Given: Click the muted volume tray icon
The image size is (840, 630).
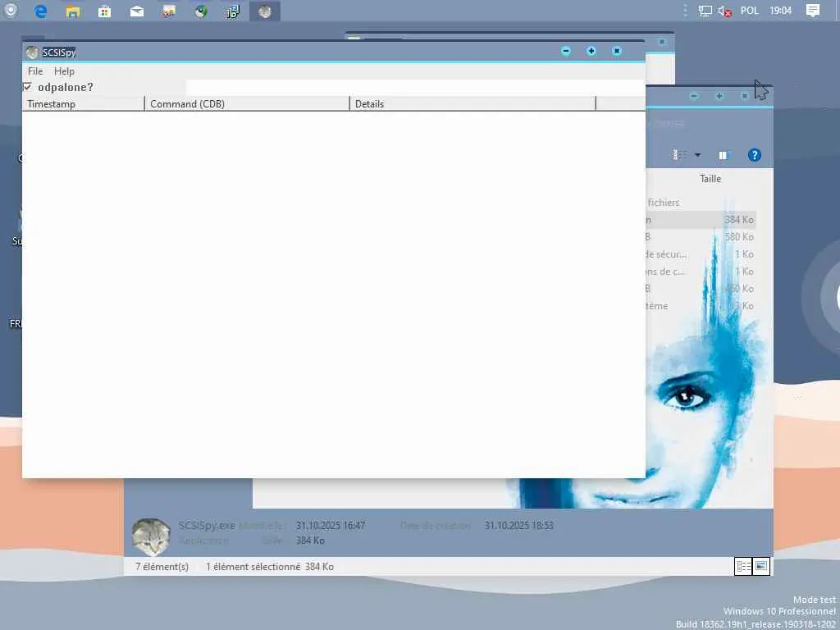Looking at the screenshot, I should (724, 11).
